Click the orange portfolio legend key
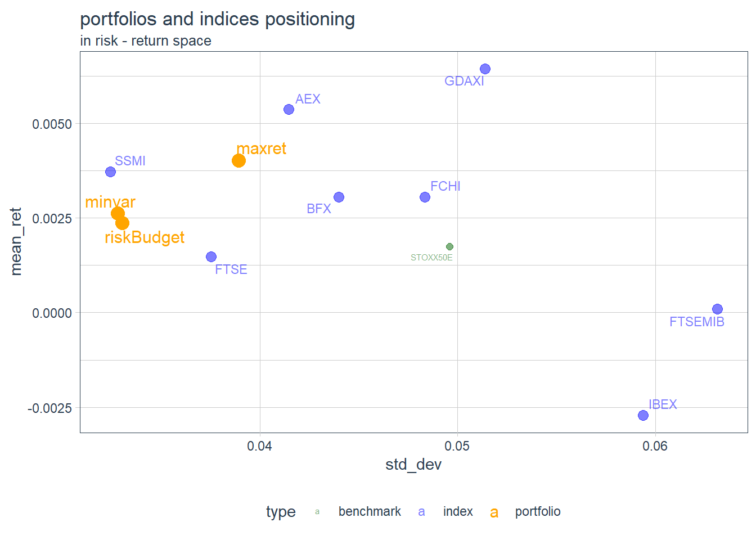Image resolution: width=756 pixels, height=540 pixels. [x=494, y=512]
